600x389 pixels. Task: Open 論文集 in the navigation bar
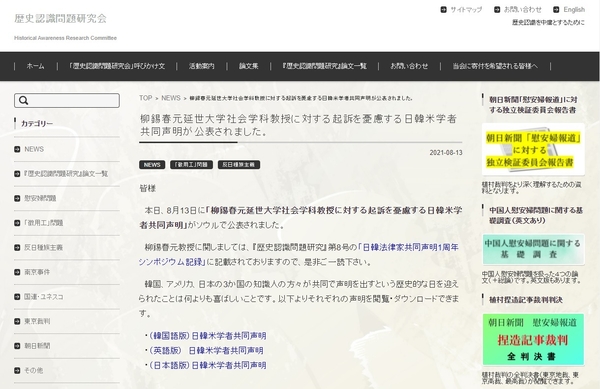point(248,66)
